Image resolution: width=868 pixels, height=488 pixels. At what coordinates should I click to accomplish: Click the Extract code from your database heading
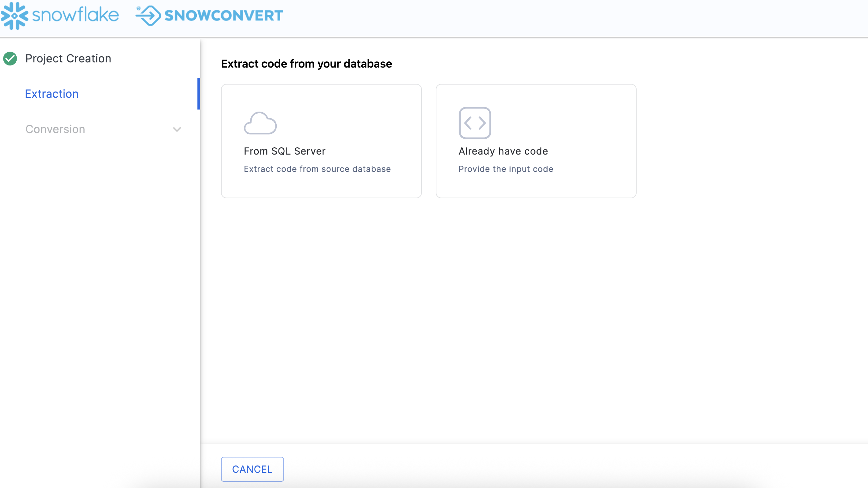click(x=306, y=64)
